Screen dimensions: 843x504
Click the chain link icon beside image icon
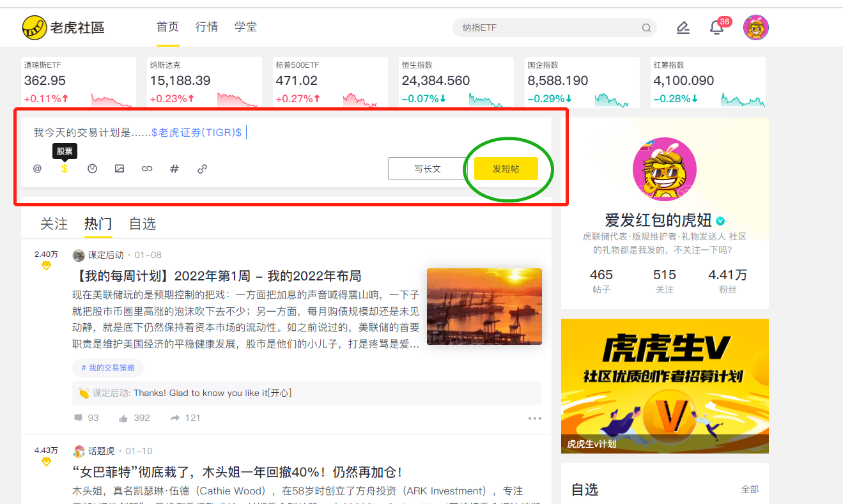click(147, 169)
